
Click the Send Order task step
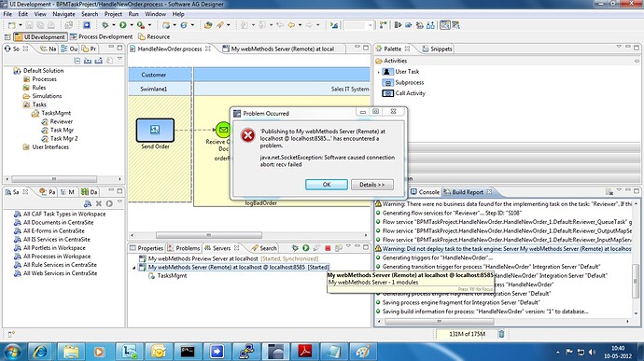[155, 131]
